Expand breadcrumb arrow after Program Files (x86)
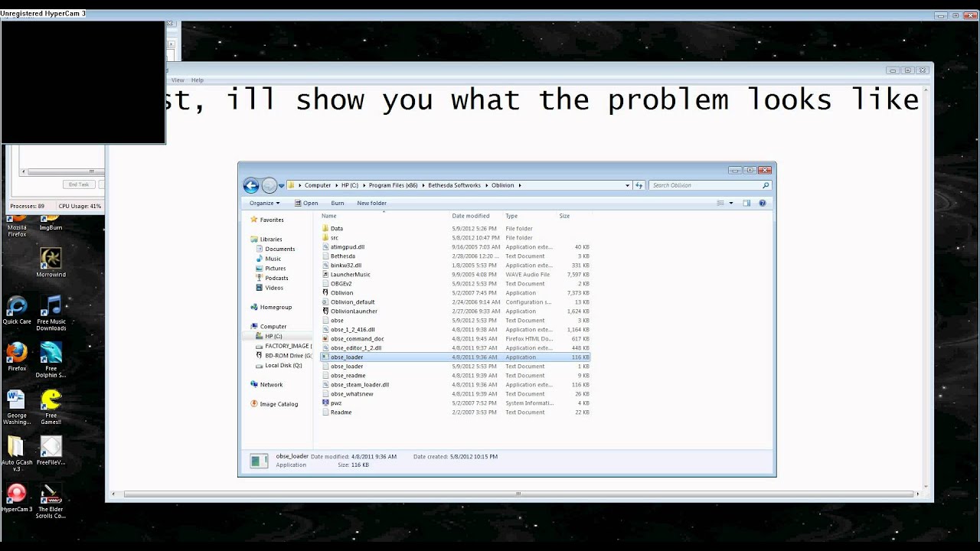 423,185
